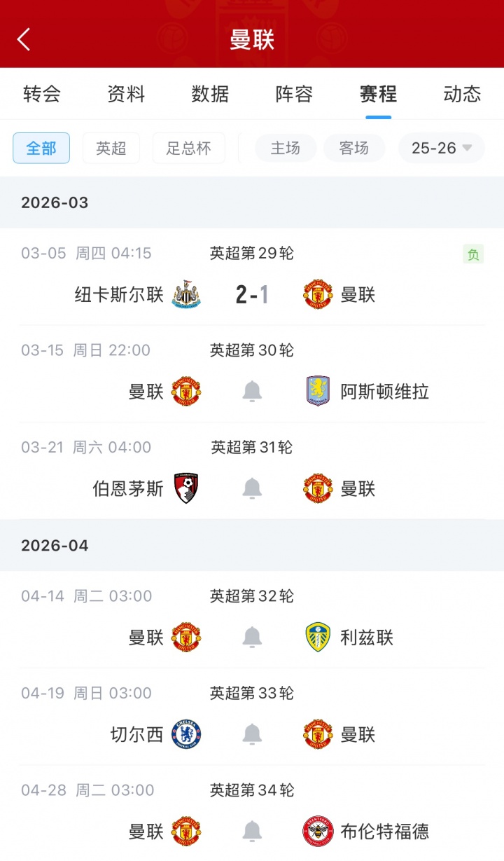Tap Chelsea club crest

(187, 734)
